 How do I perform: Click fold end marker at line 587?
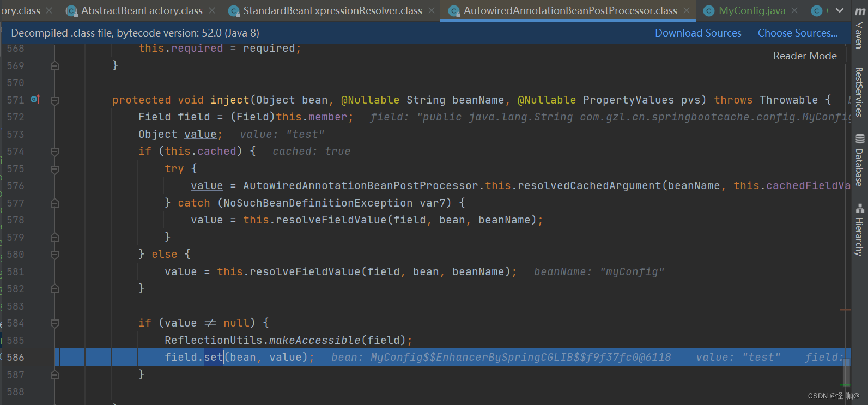coord(55,374)
